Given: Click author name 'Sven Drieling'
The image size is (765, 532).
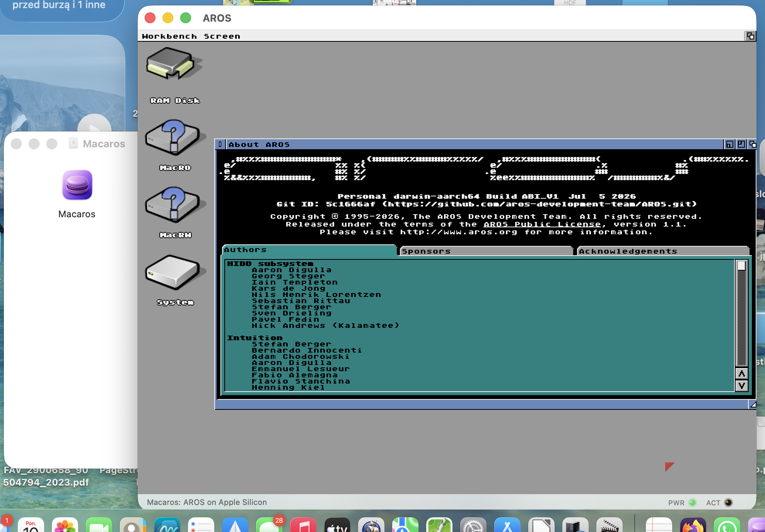Looking at the screenshot, I should [292, 313].
